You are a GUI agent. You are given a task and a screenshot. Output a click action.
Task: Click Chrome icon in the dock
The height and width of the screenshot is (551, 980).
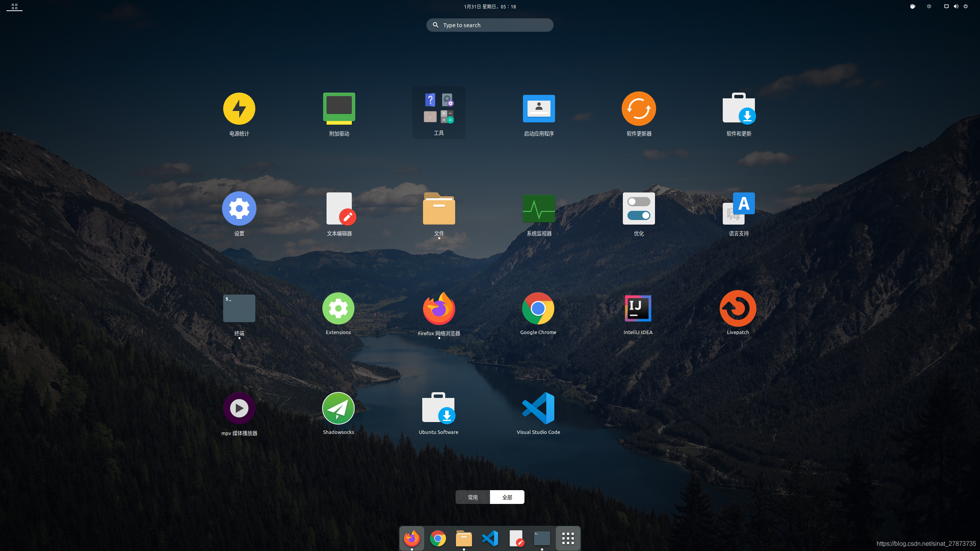438,538
